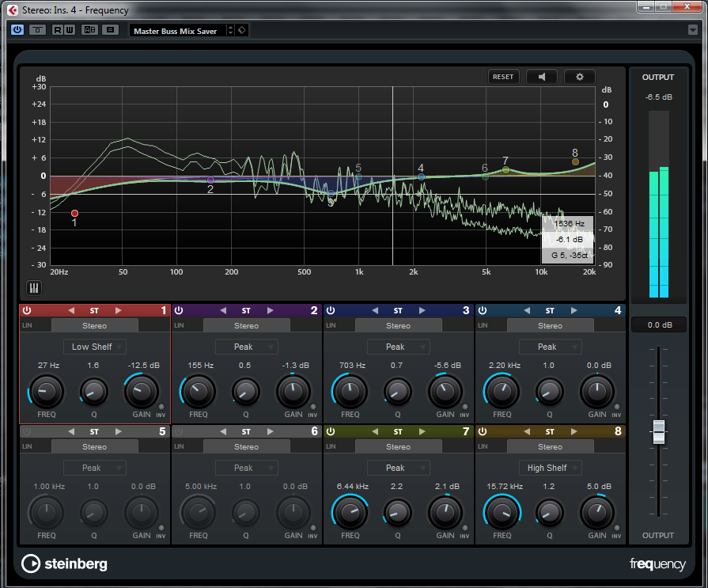Click the diamond icon next to preset name

(x=242, y=30)
